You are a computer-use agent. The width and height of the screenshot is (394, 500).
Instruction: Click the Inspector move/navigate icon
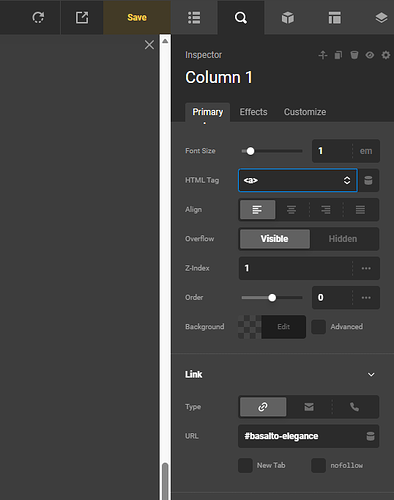(323, 55)
